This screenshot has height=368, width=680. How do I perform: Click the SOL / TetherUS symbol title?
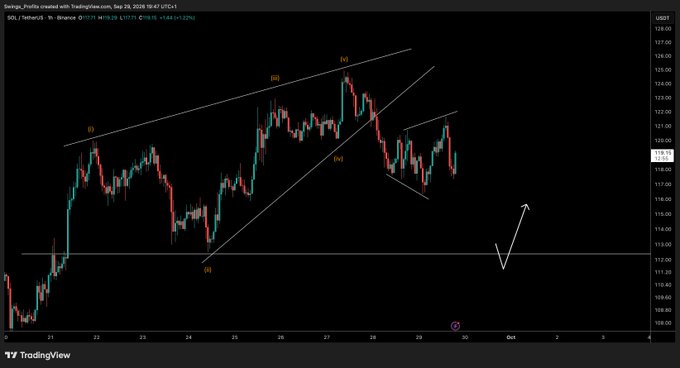(x=25, y=18)
